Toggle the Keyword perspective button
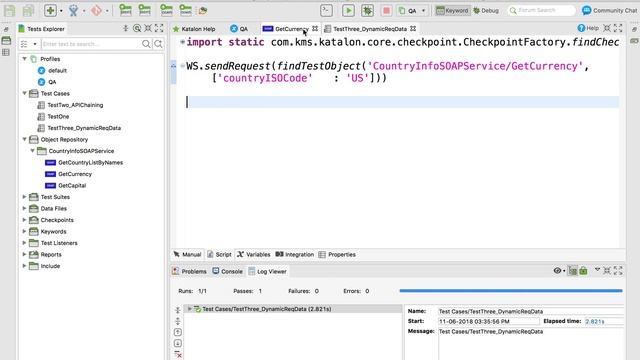Screen dimensions: 640x360 pos(452,11)
